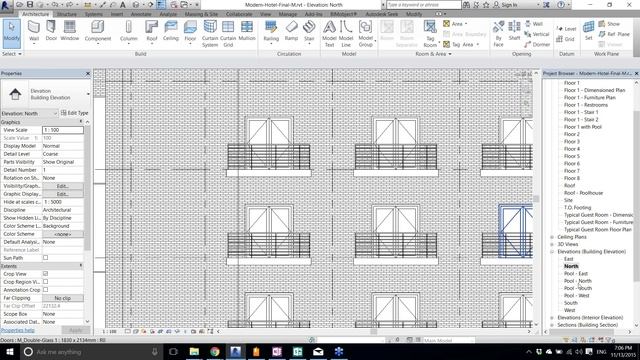Image resolution: width=640 pixels, height=360 pixels.
Task: Select the Model Text tool
Action: pos(329,33)
